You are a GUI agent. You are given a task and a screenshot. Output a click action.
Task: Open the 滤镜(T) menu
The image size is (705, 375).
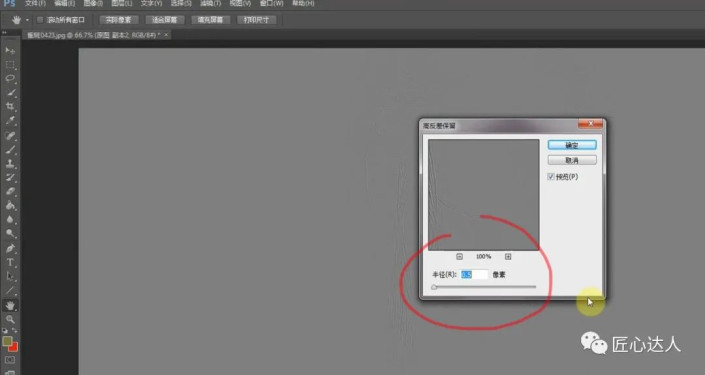pos(210,3)
